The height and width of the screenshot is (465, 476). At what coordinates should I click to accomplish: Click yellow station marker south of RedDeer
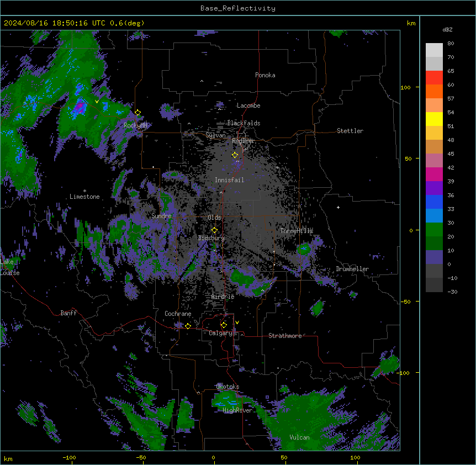pos(235,155)
